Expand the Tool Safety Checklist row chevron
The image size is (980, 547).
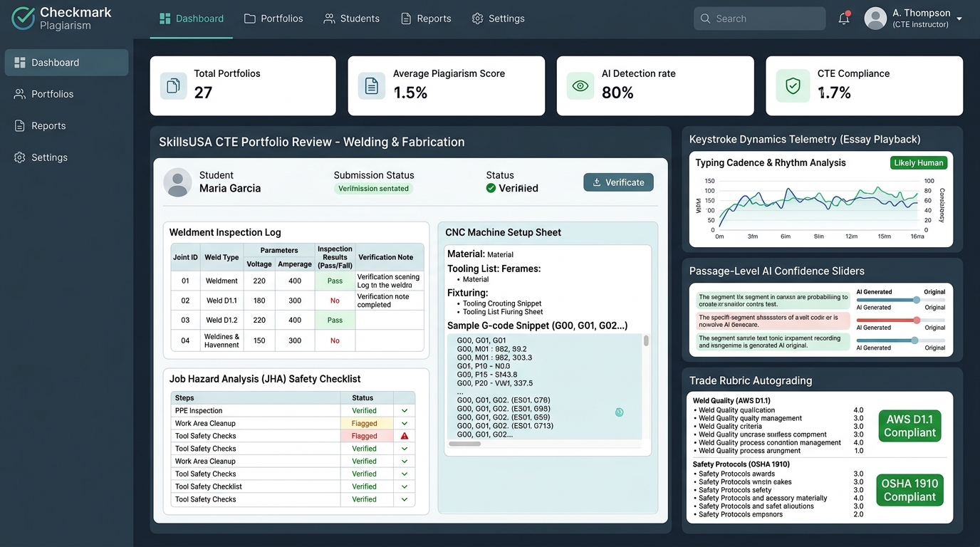[404, 486]
